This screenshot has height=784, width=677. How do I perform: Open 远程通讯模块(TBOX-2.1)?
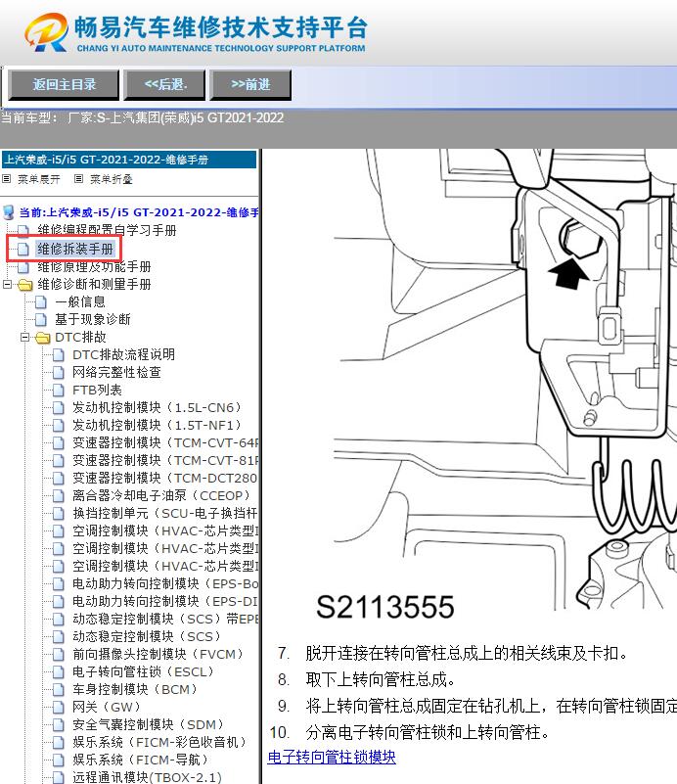tap(147, 777)
